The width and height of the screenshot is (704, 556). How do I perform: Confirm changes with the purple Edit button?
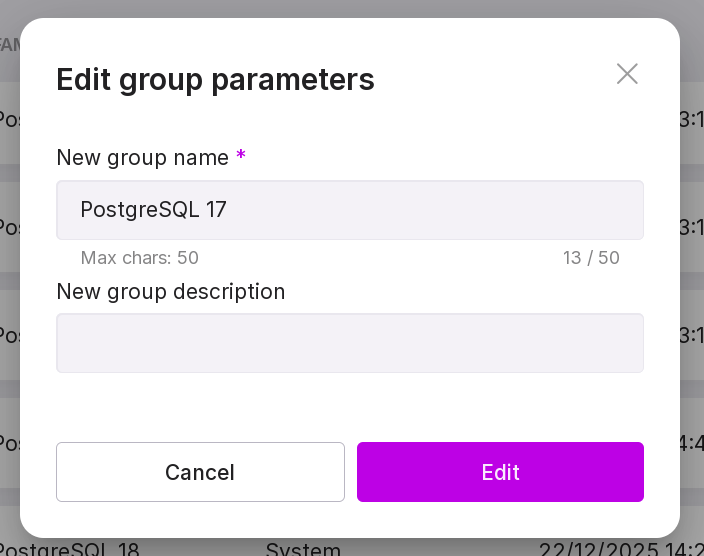500,472
